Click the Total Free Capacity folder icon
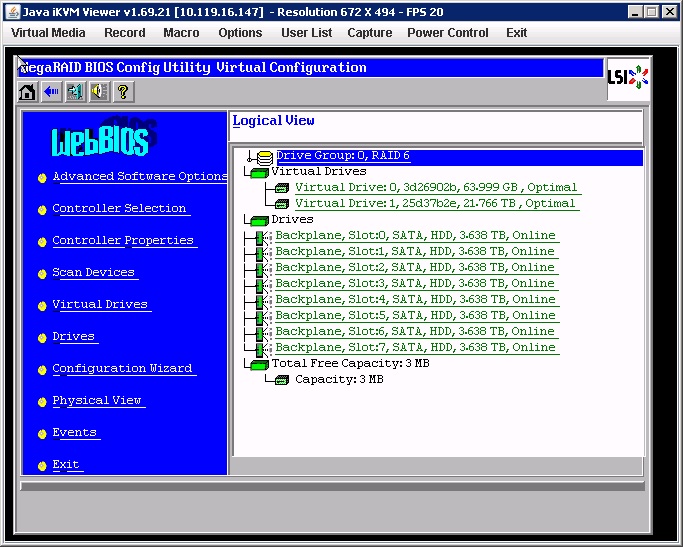 259,365
